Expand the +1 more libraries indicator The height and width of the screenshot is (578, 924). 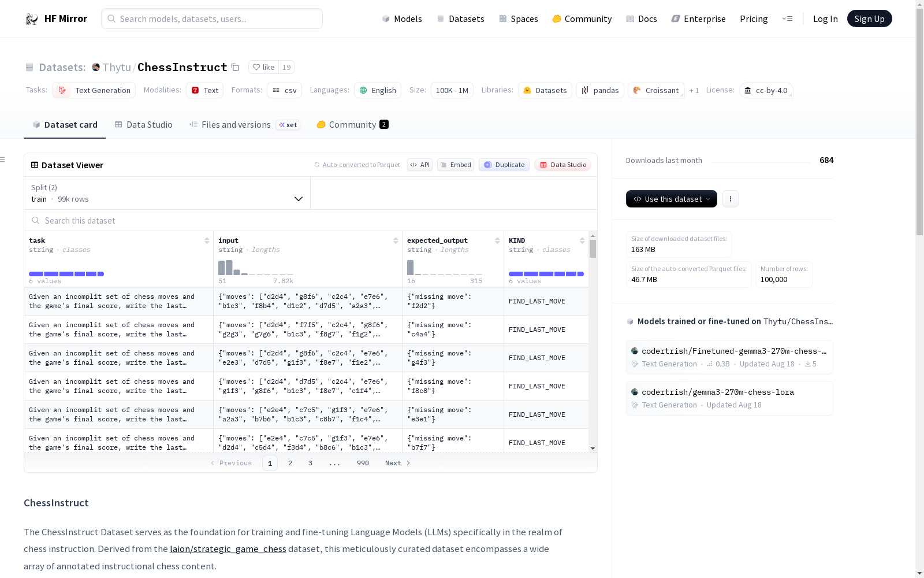click(694, 91)
